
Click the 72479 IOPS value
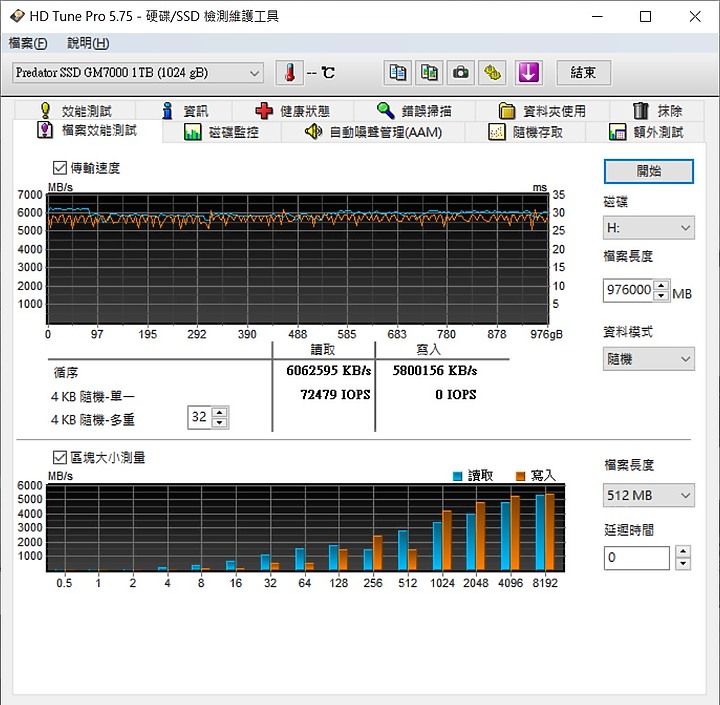click(x=335, y=395)
